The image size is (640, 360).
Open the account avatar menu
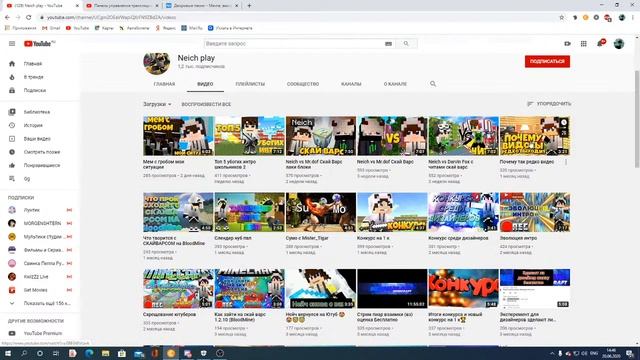coord(619,44)
